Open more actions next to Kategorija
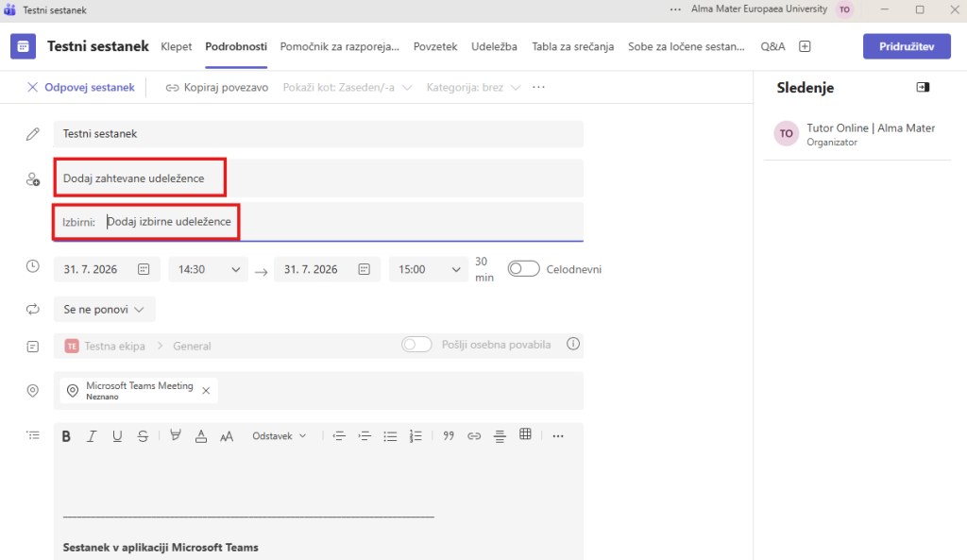Image resolution: width=967 pixels, height=560 pixels. 539,87
